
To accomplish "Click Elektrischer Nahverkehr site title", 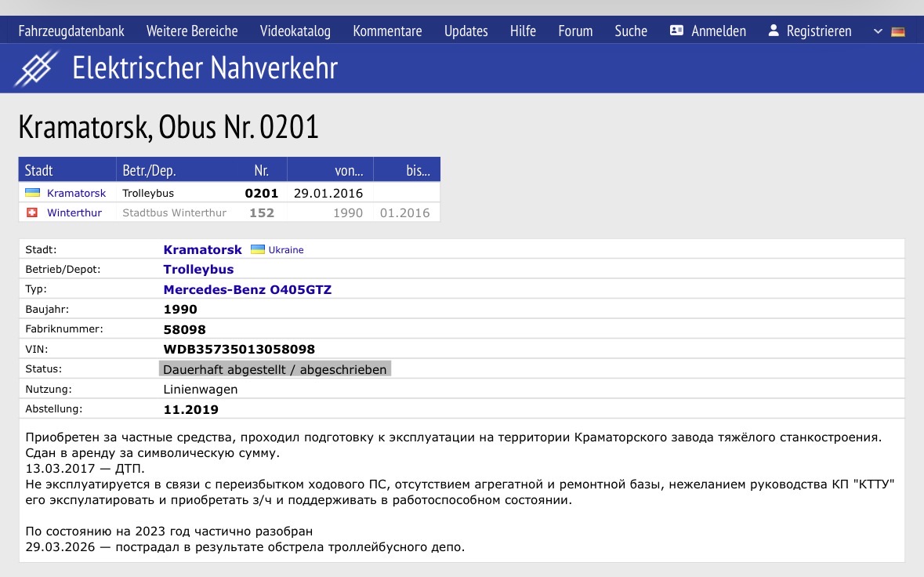I will [205, 67].
